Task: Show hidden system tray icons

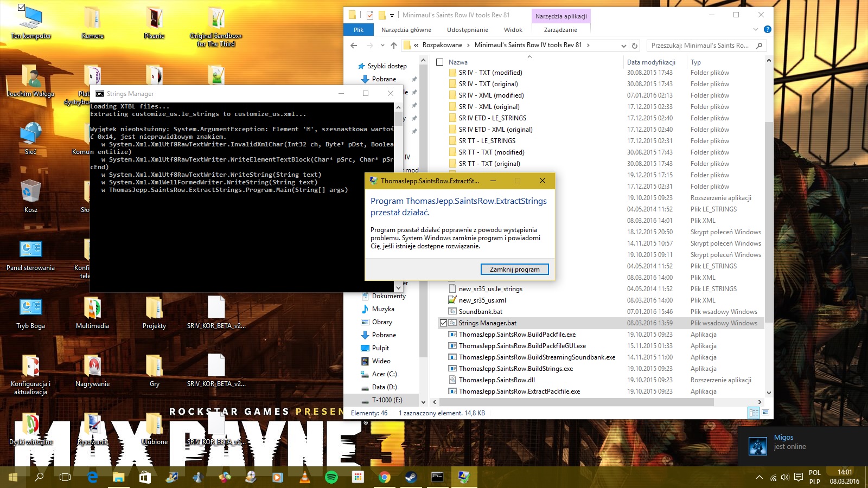Action: tap(758, 477)
